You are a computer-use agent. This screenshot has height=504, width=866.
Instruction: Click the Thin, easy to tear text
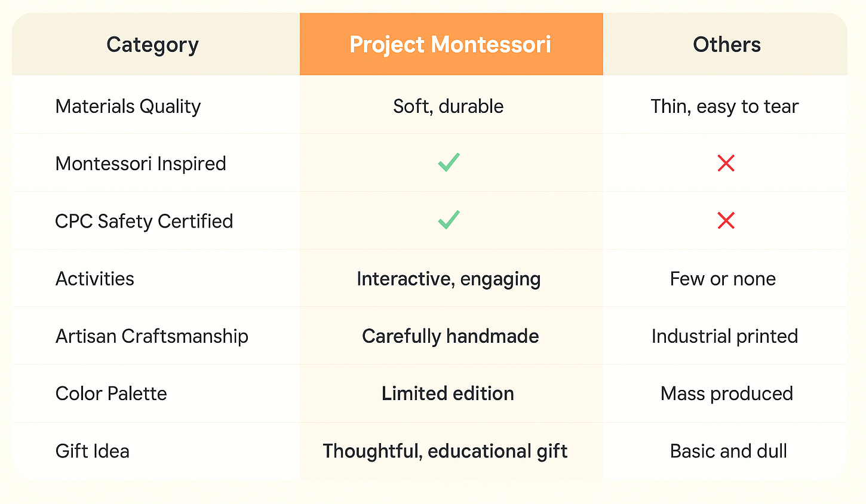(724, 106)
